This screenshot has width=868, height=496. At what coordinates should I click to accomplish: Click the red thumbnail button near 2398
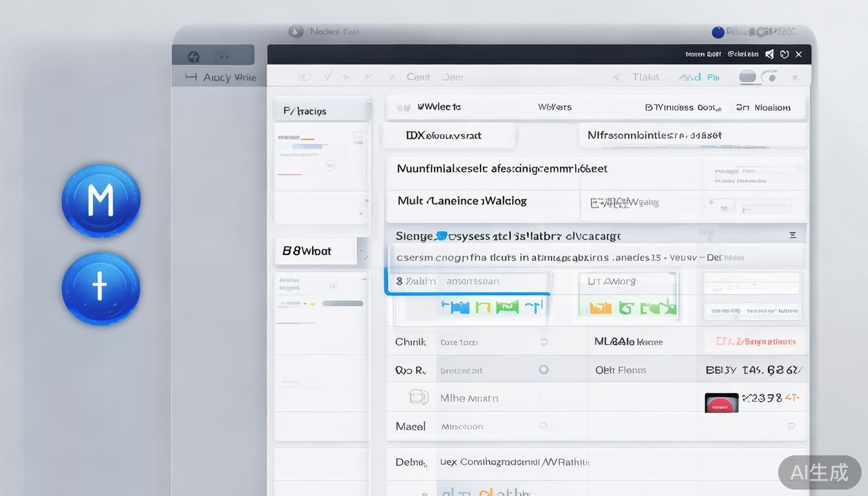pyautogui.click(x=721, y=403)
